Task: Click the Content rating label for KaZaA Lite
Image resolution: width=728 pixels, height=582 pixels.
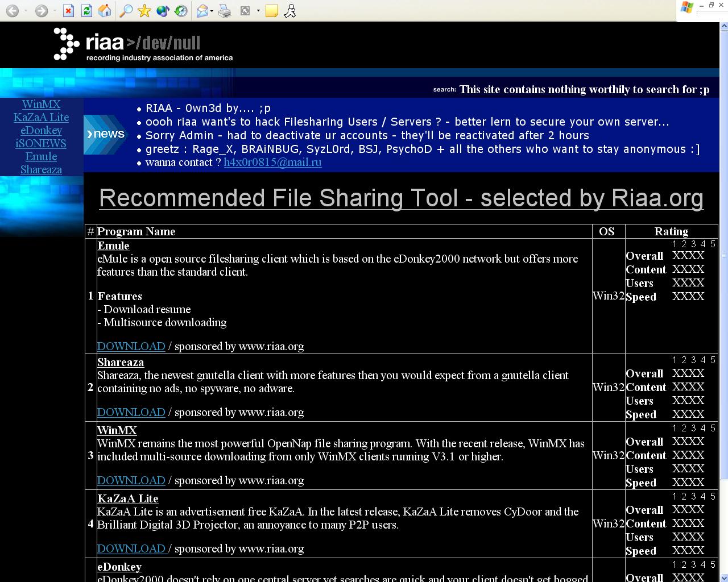Action: tap(646, 523)
